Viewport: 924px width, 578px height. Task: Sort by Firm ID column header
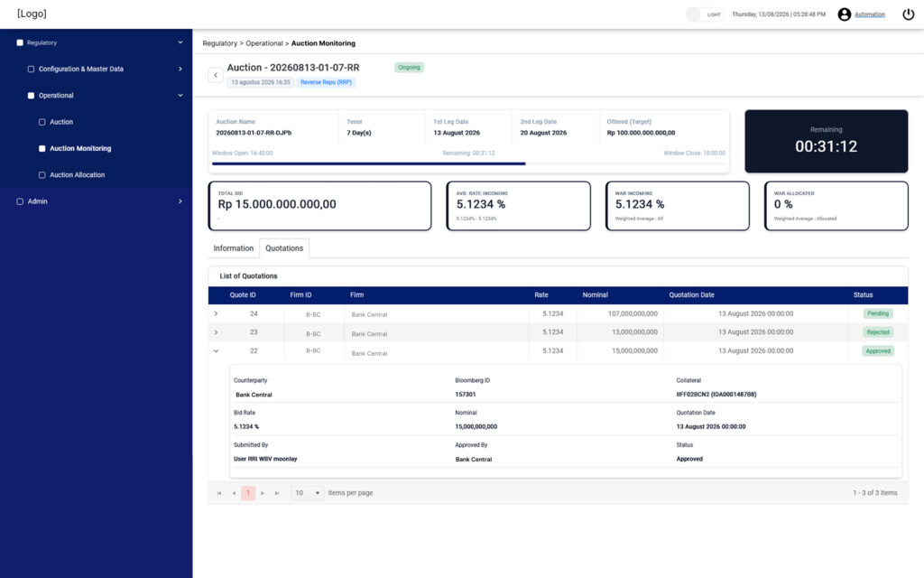coord(300,295)
